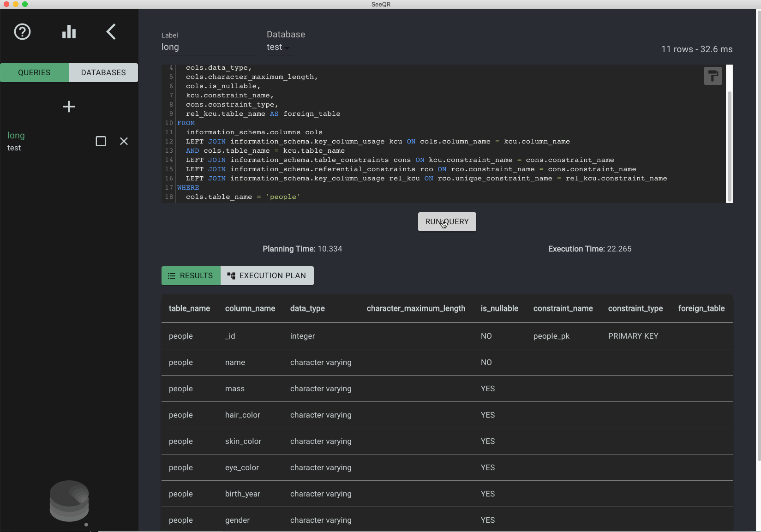This screenshot has width=761, height=532.
Task: Click the format query paint roller icon
Action: tap(713, 76)
